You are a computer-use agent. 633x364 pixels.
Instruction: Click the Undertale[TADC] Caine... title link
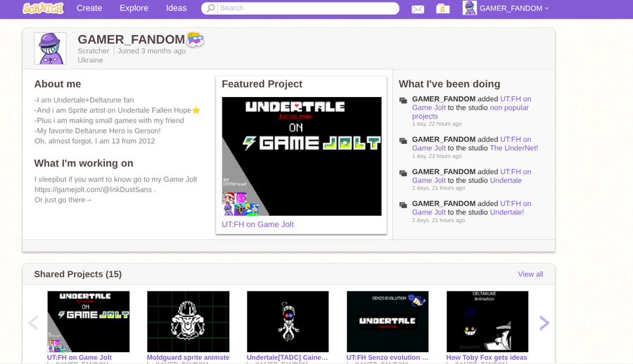click(x=287, y=357)
